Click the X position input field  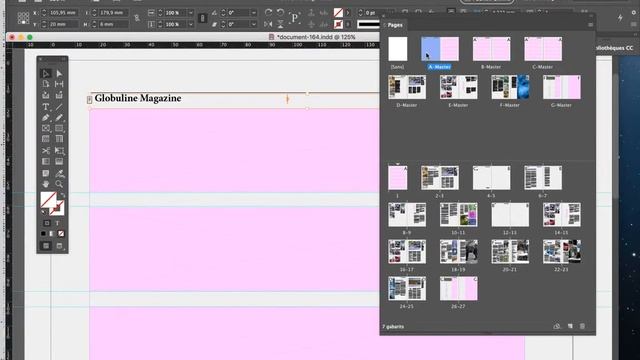pos(63,13)
